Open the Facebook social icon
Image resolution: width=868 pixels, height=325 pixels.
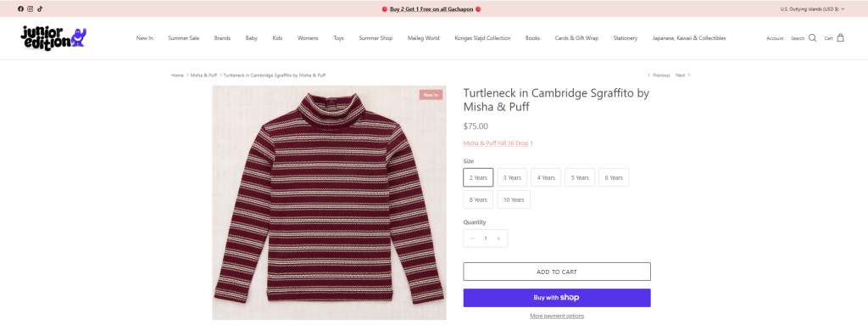pos(20,8)
